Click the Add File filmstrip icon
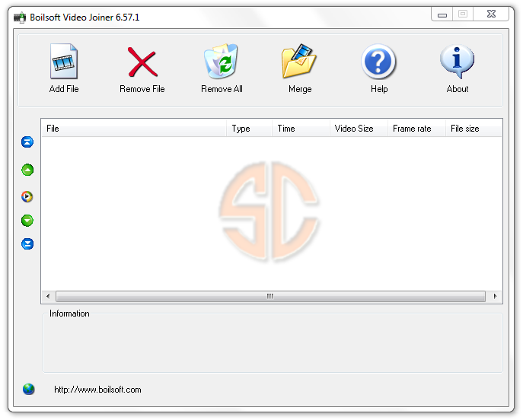 point(64,62)
